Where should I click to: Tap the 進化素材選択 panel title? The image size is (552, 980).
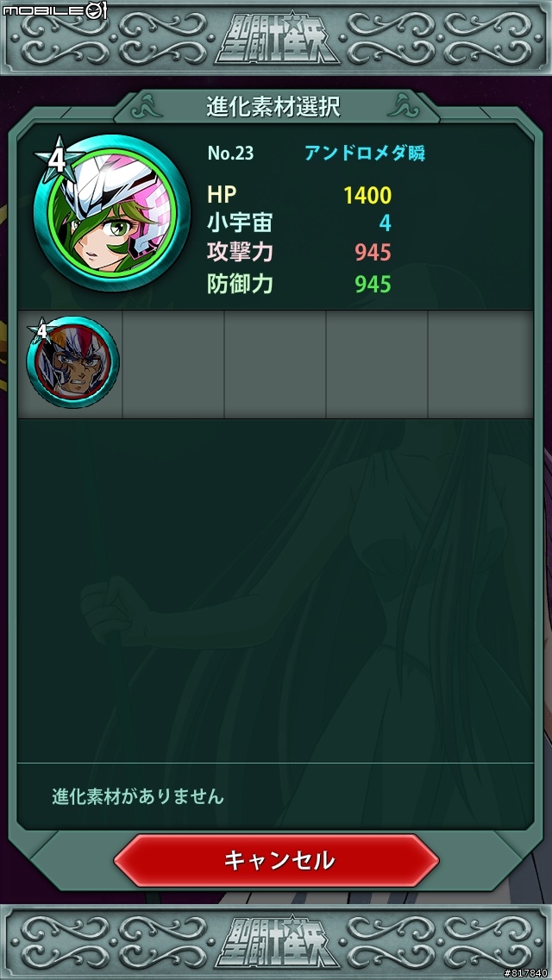273,107
